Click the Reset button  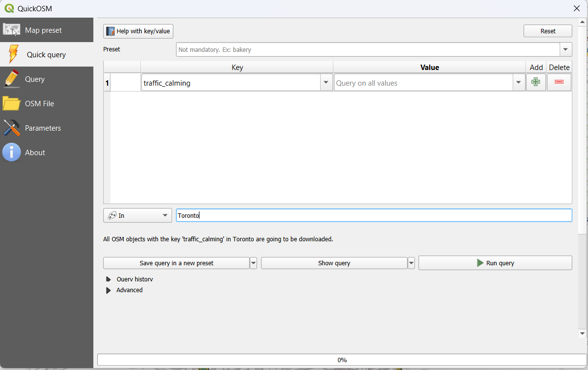[547, 31]
